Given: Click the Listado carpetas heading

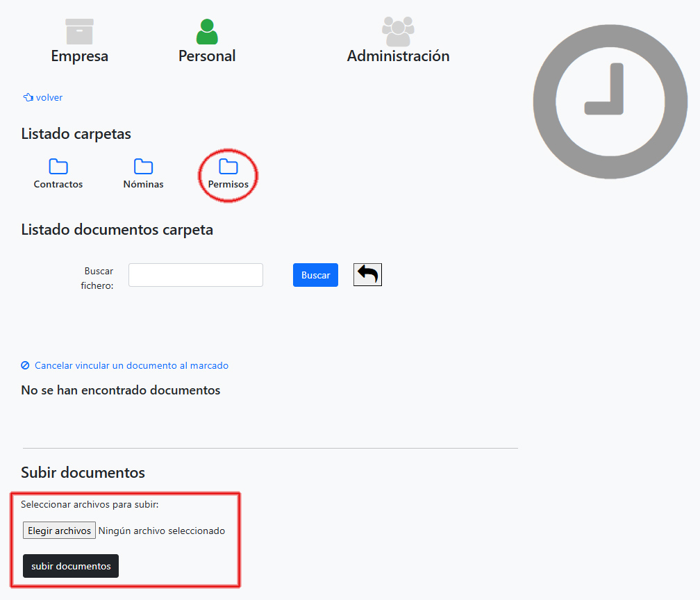Looking at the screenshot, I should tap(76, 134).
